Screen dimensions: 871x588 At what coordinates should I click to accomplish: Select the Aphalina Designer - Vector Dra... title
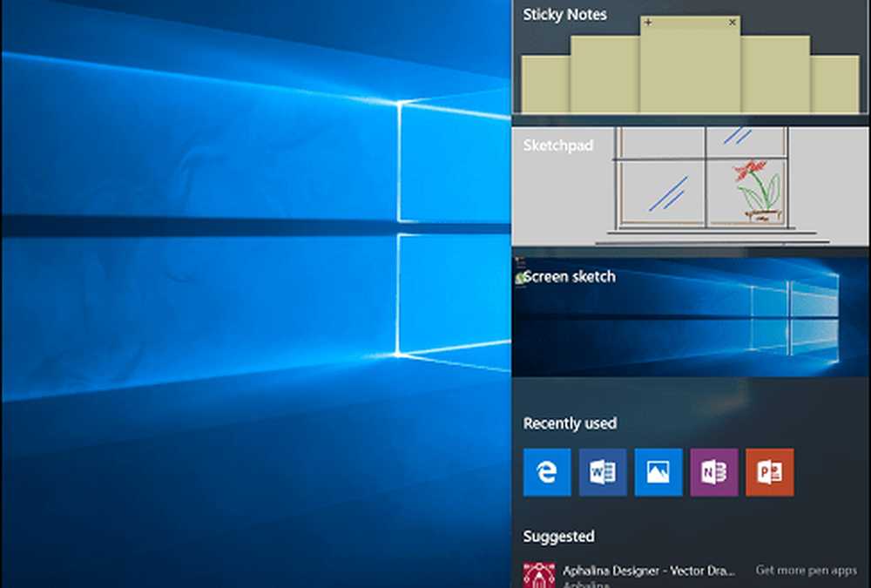pyautogui.click(x=649, y=571)
